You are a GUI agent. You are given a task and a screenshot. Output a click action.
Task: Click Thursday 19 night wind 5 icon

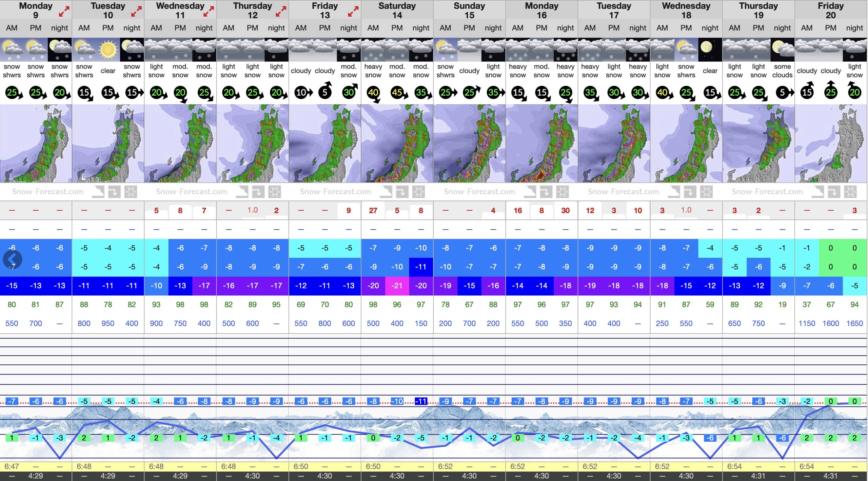tap(785, 92)
